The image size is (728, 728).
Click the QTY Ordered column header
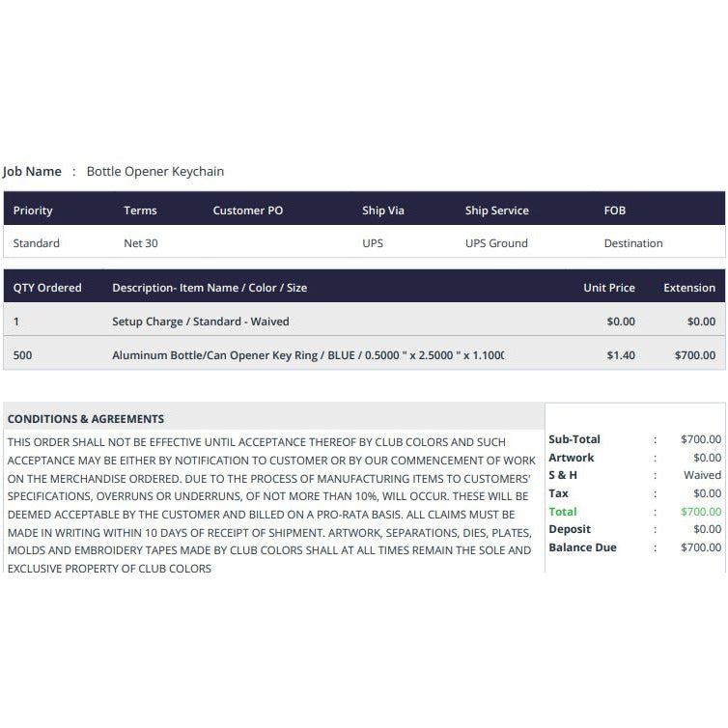tap(47, 288)
